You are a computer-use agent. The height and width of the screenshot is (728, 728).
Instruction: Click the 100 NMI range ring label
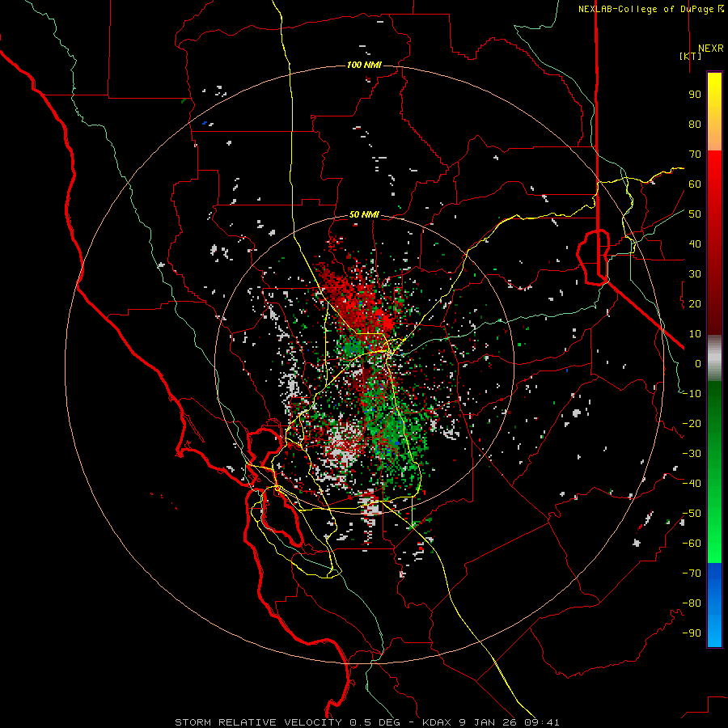click(364, 65)
